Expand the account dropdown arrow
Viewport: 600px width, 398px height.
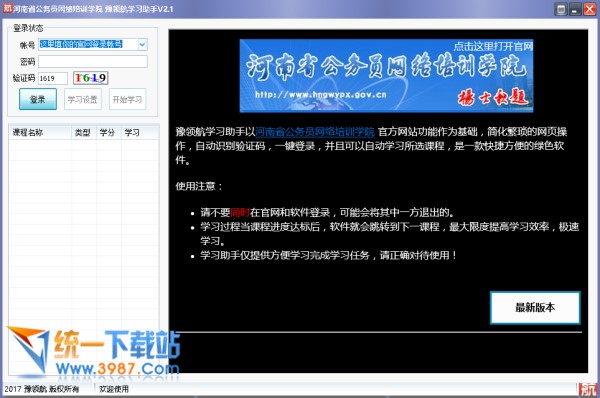142,44
